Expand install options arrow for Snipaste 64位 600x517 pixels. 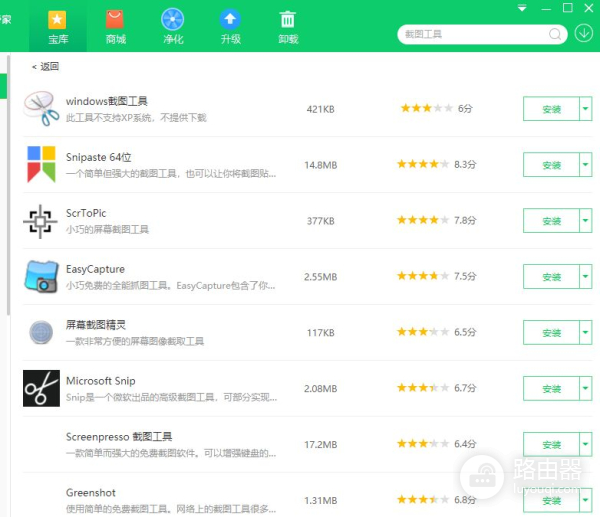tap(585, 165)
